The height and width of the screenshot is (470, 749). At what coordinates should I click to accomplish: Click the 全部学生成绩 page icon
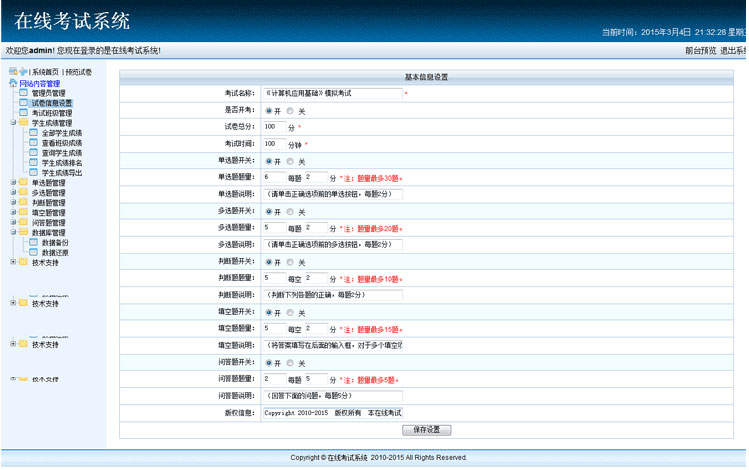pos(34,133)
